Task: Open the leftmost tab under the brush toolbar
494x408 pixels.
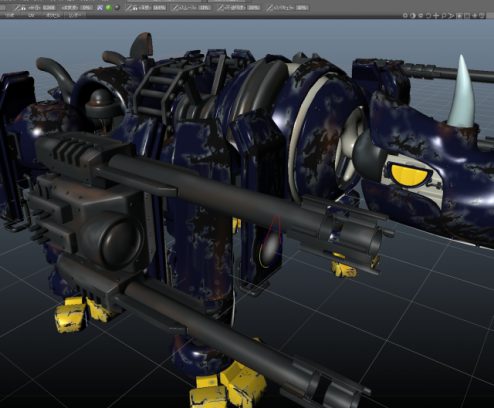Action: [9, 15]
